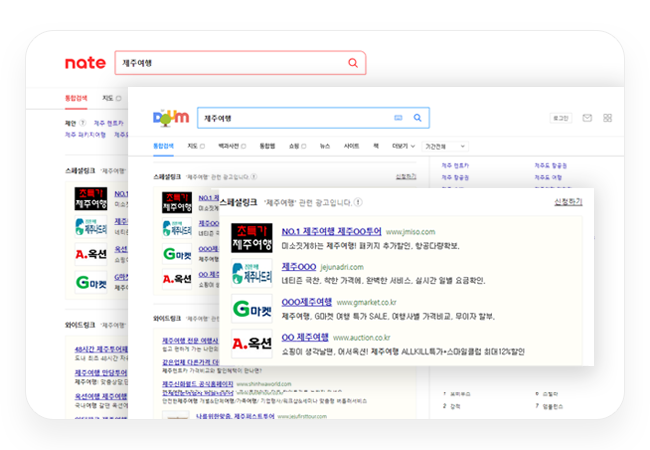The height and width of the screenshot is (450, 650).
Task: Click the Nate 제안 help question icon
Action: click(82, 123)
